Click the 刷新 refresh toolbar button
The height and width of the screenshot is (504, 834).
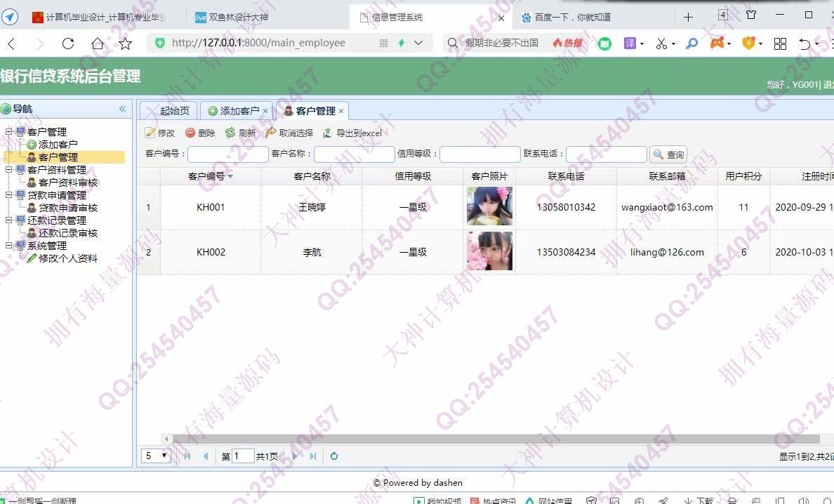[240, 133]
